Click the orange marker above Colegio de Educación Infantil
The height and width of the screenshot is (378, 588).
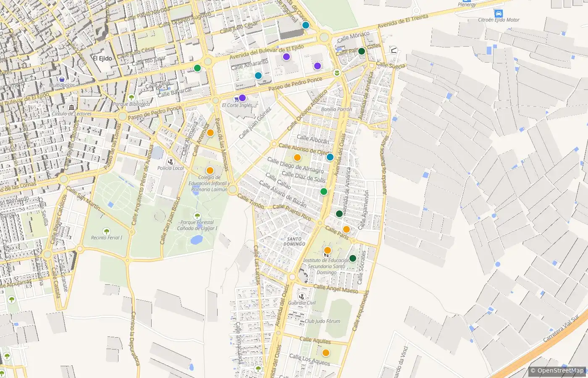click(210, 171)
